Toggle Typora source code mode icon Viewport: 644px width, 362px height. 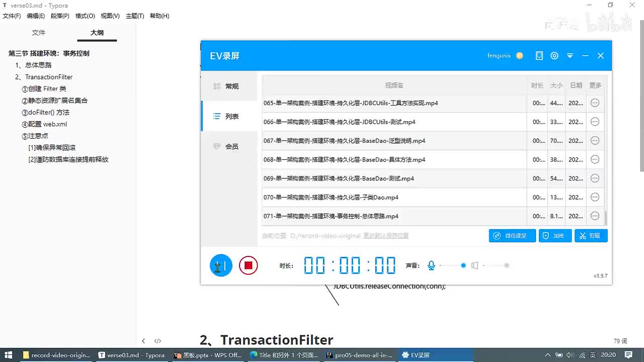(x=157, y=341)
